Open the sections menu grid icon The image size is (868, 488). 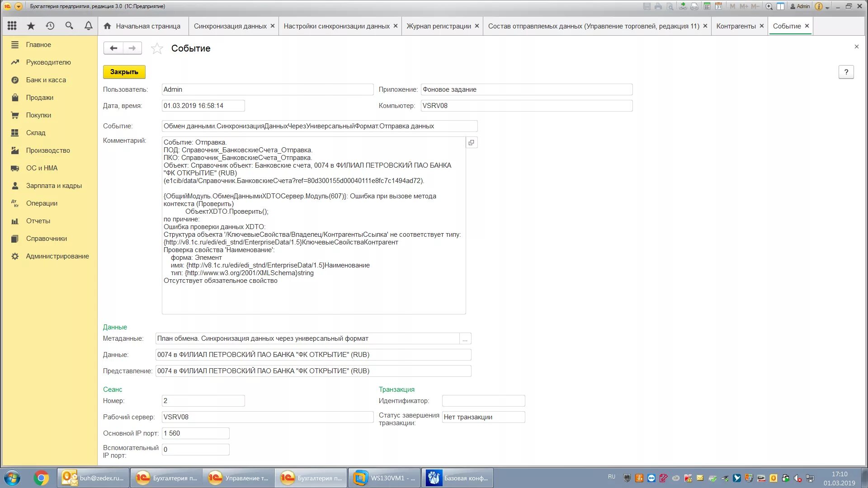[12, 26]
